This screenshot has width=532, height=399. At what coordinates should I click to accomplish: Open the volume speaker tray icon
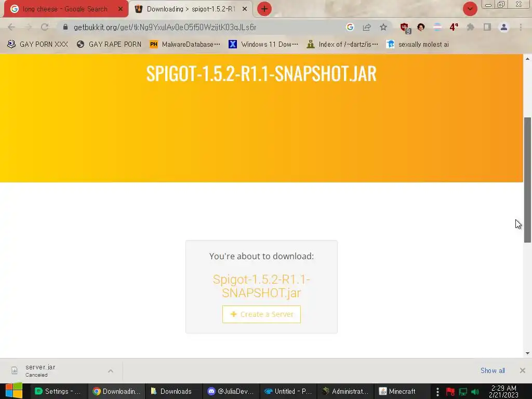[x=475, y=392]
